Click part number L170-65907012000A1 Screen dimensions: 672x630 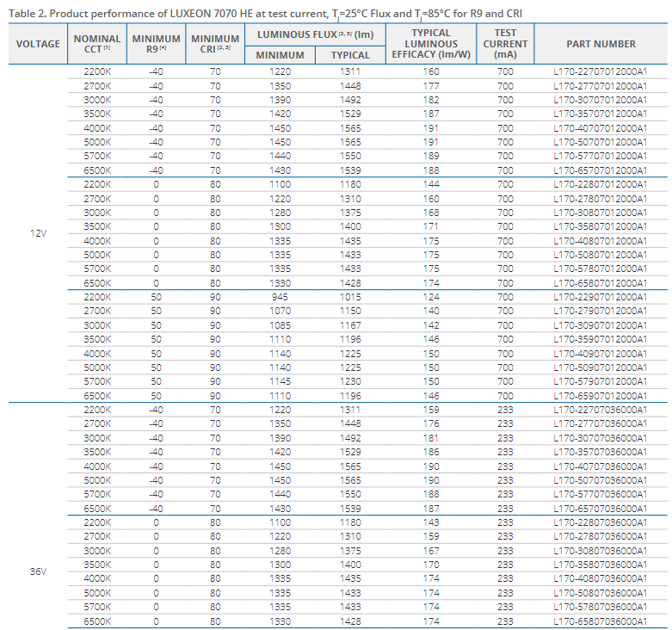click(601, 395)
